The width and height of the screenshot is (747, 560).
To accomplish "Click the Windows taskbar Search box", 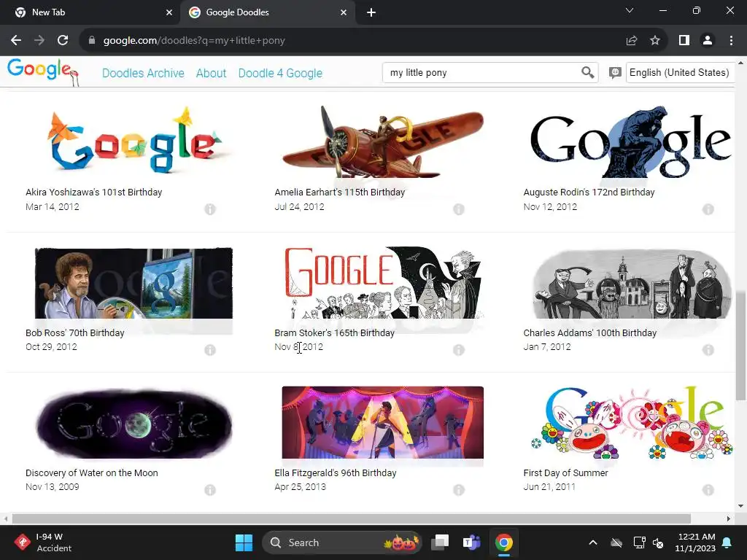I will point(342,542).
